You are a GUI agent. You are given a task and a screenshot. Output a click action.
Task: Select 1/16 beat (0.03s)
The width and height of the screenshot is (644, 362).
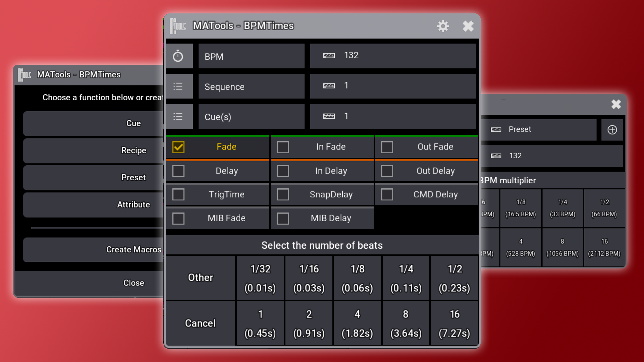[309, 278]
